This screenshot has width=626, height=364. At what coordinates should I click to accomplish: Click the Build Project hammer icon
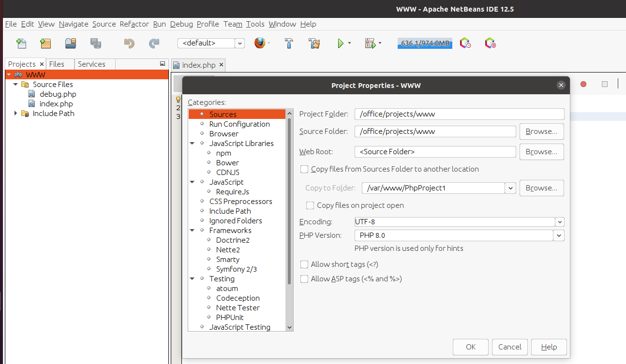(x=289, y=44)
